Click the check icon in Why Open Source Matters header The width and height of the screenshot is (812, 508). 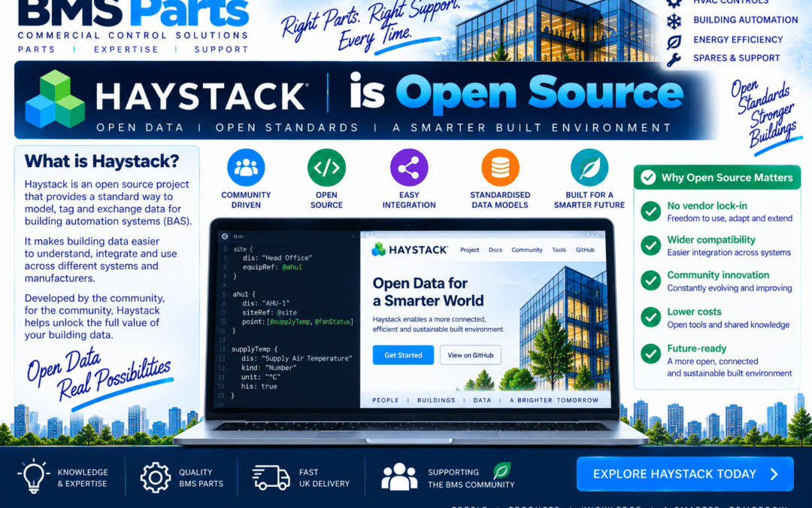tap(648, 178)
